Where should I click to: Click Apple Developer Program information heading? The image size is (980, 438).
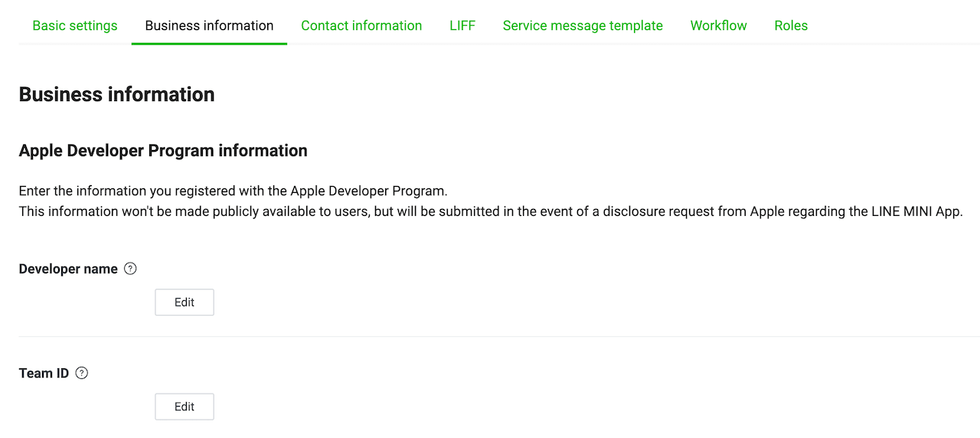[163, 151]
